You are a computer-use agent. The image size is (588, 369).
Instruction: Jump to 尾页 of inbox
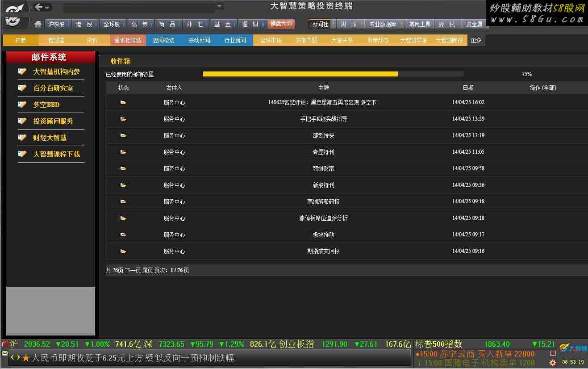(x=148, y=270)
